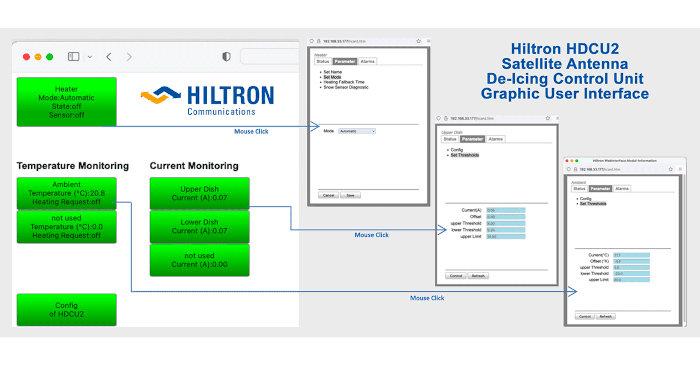
Task: Open Alarms tab in Ambient window
Action: (x=622, y=189)
